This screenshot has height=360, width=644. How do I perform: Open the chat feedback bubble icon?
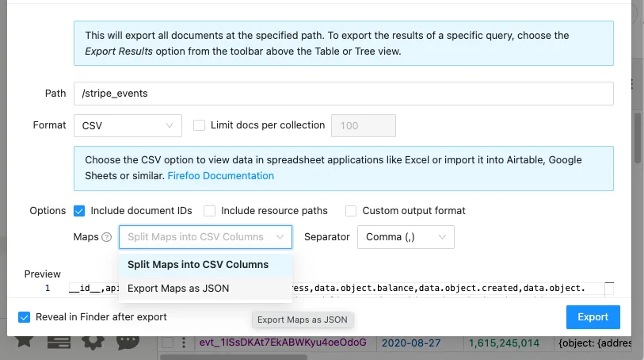[x=128, y=343]
